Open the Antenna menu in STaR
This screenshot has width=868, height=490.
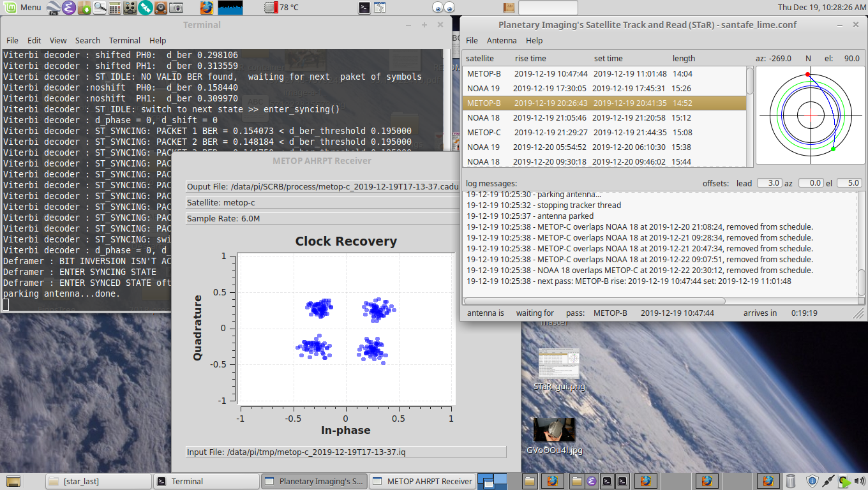502,40
